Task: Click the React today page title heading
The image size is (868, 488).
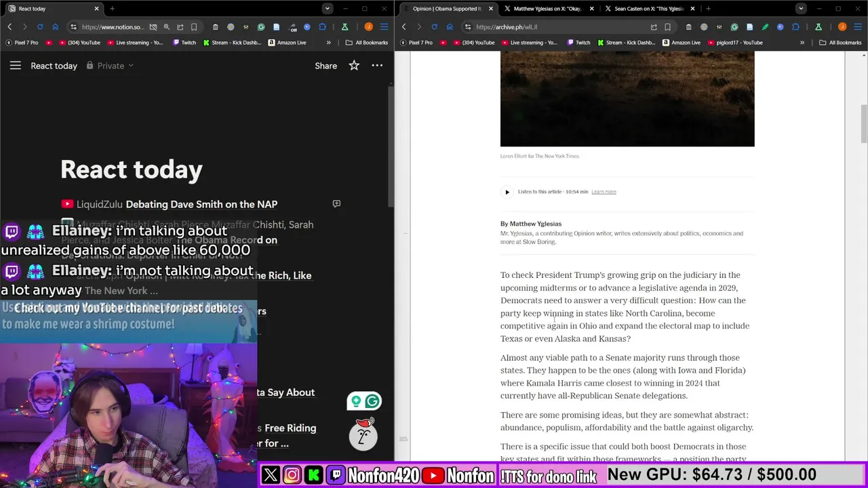Action: click(132, 169)
